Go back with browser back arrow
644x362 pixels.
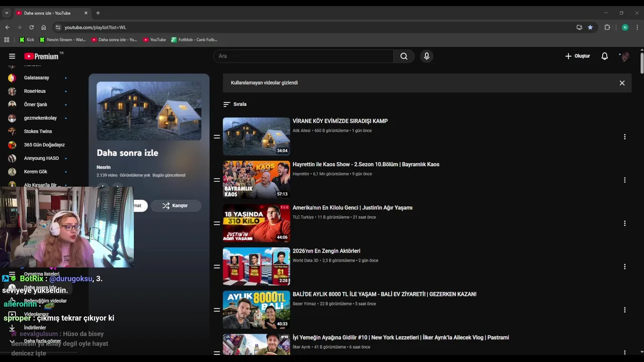(7, 27)
